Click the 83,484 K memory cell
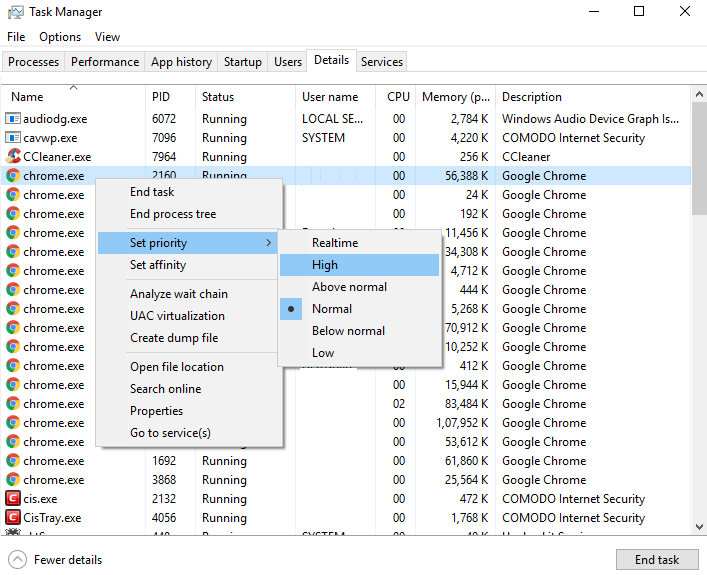The width and height of the screenshot is (707, 575). pyautogui.click(x=467, y=404)
